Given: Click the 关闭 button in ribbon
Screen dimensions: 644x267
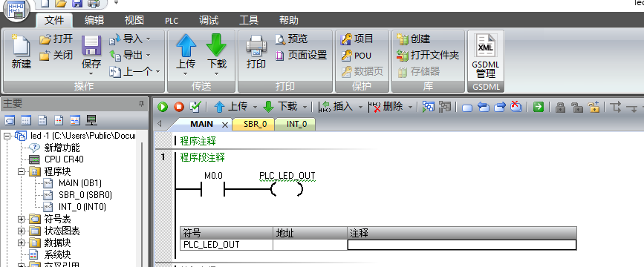Looking at the screenshot, I should click(x=56, y=55).
